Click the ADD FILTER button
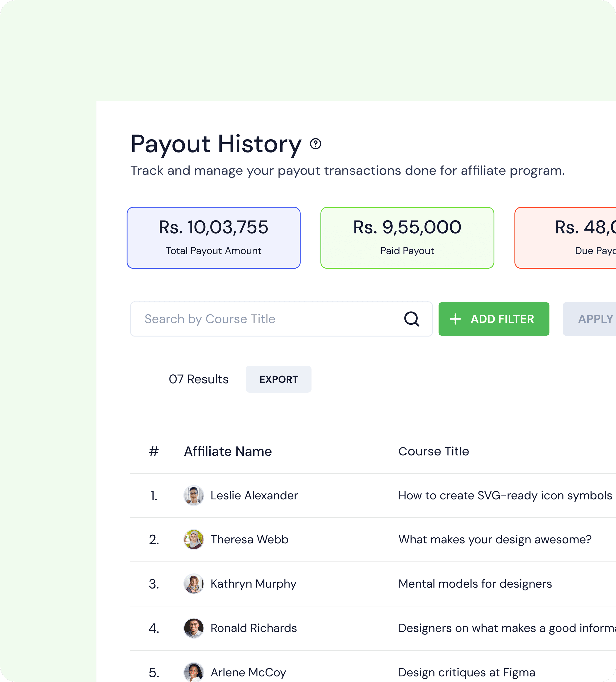Screen dimensions: 616x682 pyautogui.click(x=494, y=319)
